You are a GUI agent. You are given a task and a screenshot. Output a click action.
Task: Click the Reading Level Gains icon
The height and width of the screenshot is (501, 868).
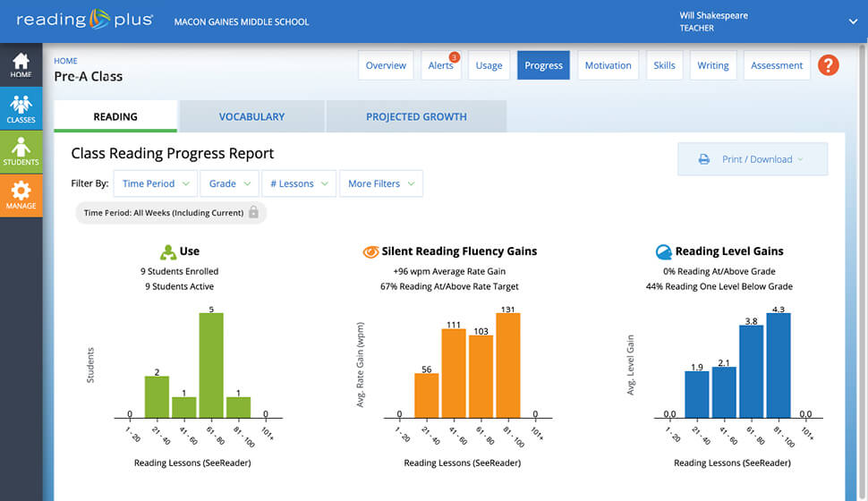(663, 252)
